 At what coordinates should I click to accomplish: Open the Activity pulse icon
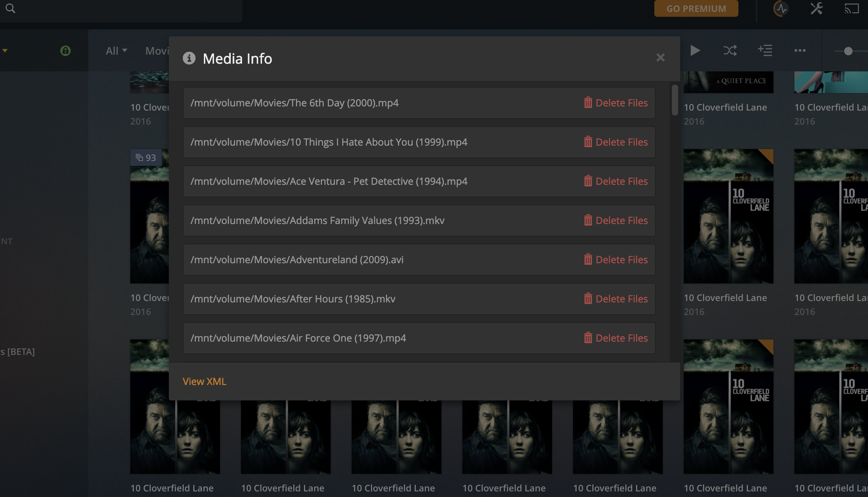[x=781, y=8]
